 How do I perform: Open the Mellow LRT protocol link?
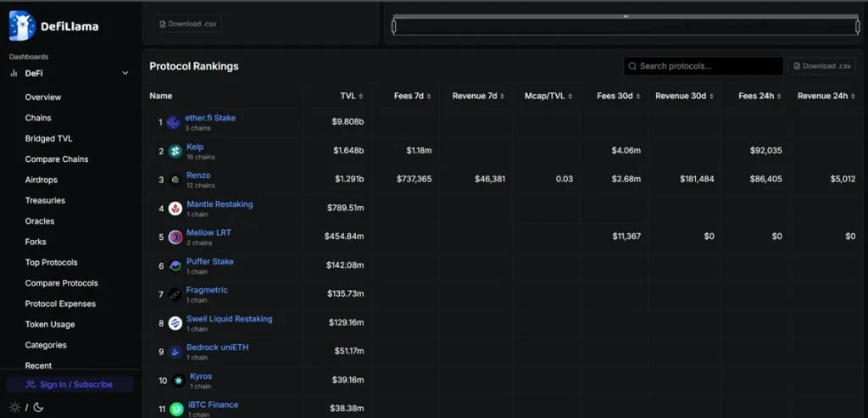pyautogui.click(x=209, y=232)
